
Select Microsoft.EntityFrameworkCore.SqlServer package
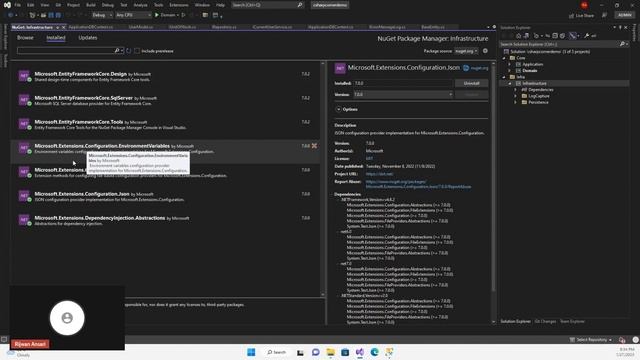pyautogui.click(x=165, y=100)
